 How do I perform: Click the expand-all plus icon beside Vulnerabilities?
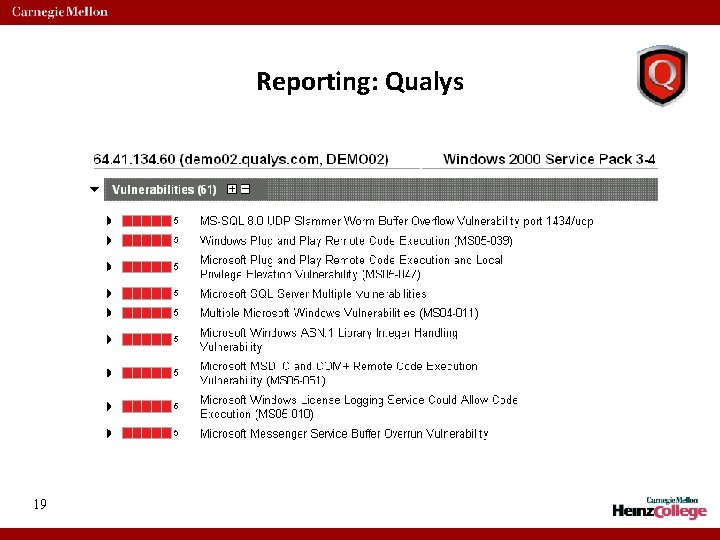tap(232, 189)
